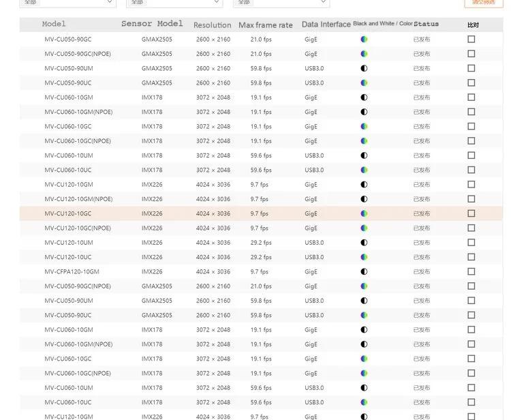
Task: Open the leftmost filter dropdown at top
Action: click(x=67, y=3)
